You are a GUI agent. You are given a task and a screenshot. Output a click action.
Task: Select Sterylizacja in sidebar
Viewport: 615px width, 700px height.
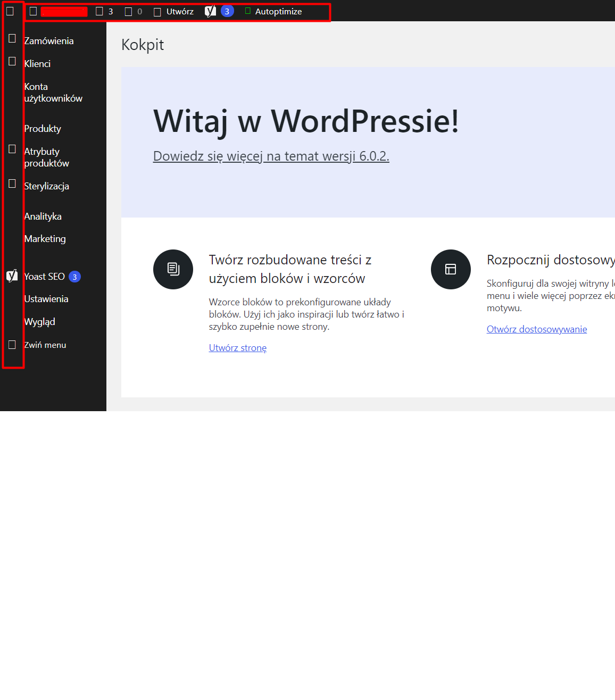(46, 186)
